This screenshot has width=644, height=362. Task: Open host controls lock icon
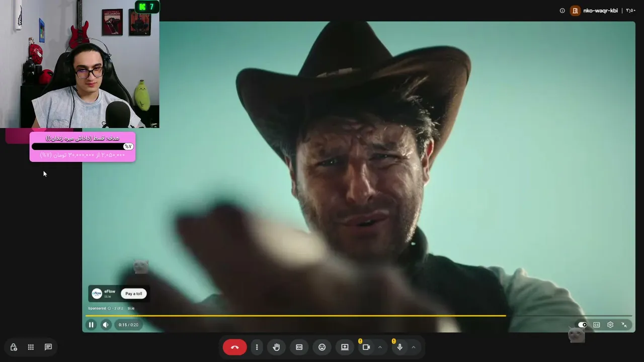pyautogui.click(x=14, y=347)
